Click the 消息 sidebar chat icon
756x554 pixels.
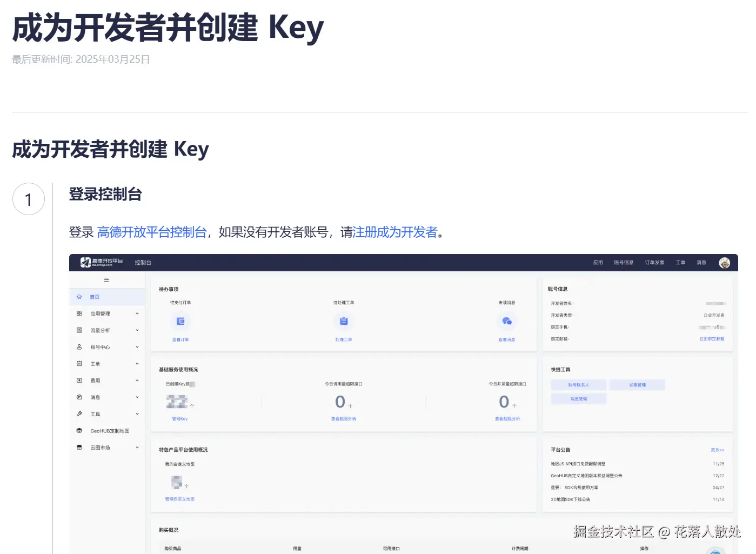pyautogui.click(x=79, y=397)
